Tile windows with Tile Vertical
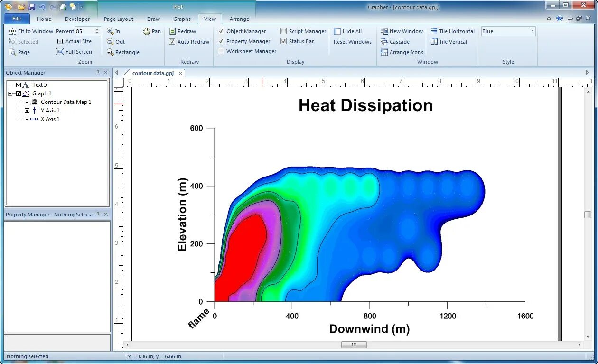The width and height of the screenshot is (598, 364). pyautogui.click(x=449, y=42)
